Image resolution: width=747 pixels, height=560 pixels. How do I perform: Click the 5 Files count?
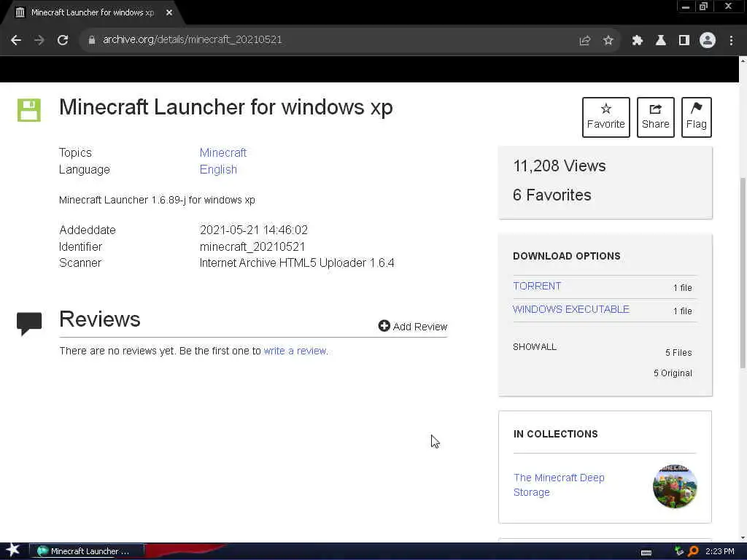678,353
